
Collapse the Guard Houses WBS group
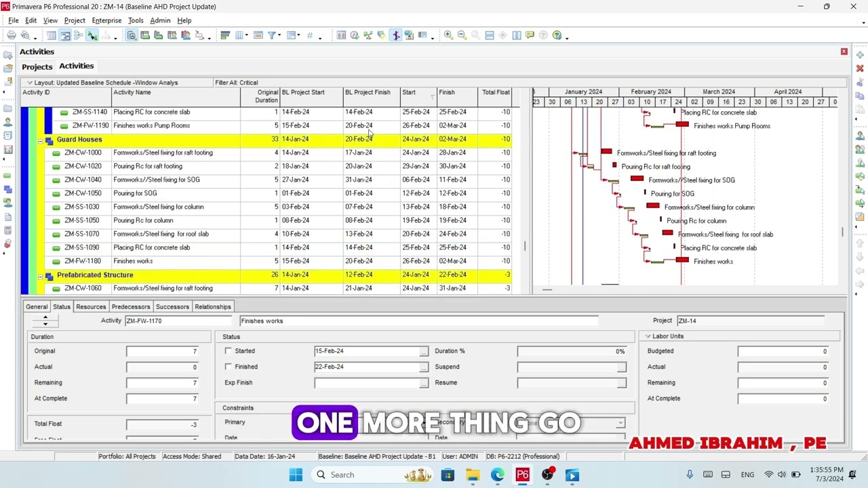40,141
